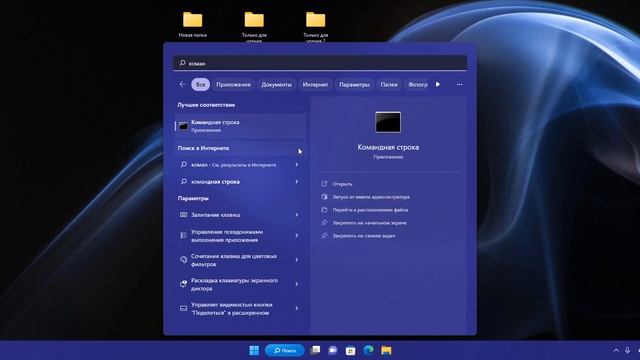Choose Закрепить на начальном экране

coord(369,223)
